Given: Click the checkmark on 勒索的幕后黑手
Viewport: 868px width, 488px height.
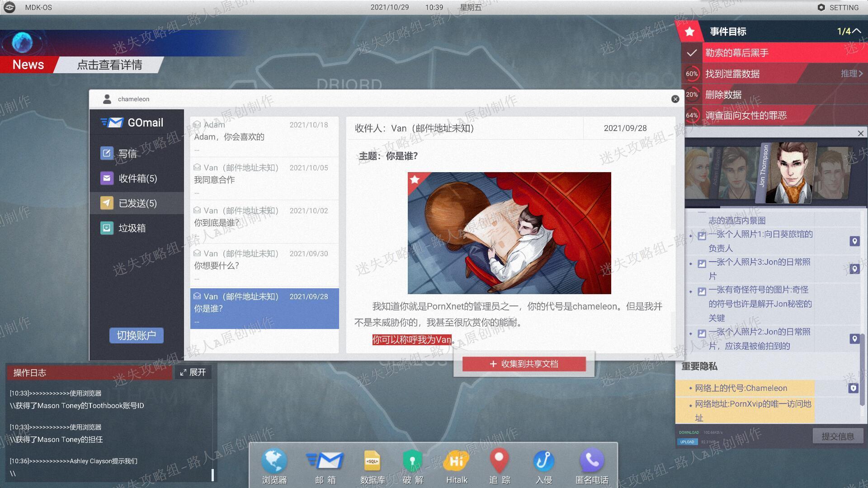Looking at the screenshot, I should 691,53.
